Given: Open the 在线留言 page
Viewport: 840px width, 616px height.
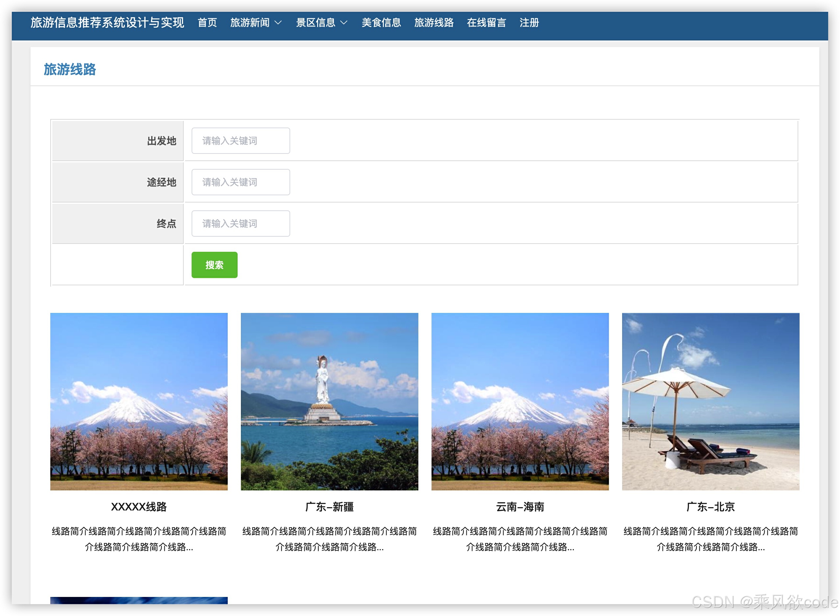Looking at the screenshot, I should click(x=486, y=23).
